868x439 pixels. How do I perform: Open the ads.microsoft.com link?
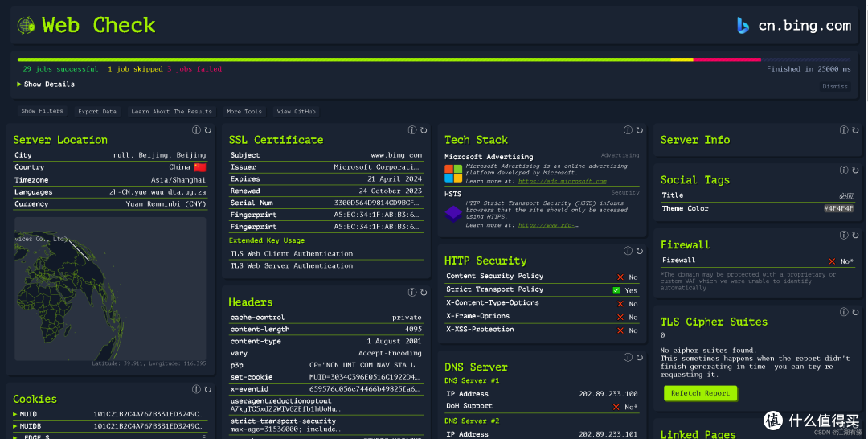562,182
